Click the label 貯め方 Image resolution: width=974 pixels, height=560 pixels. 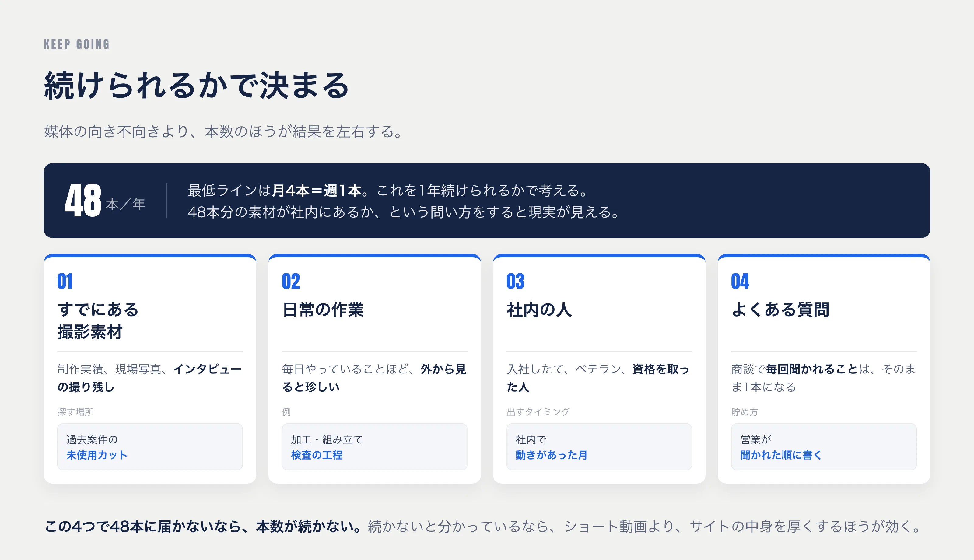745,412
